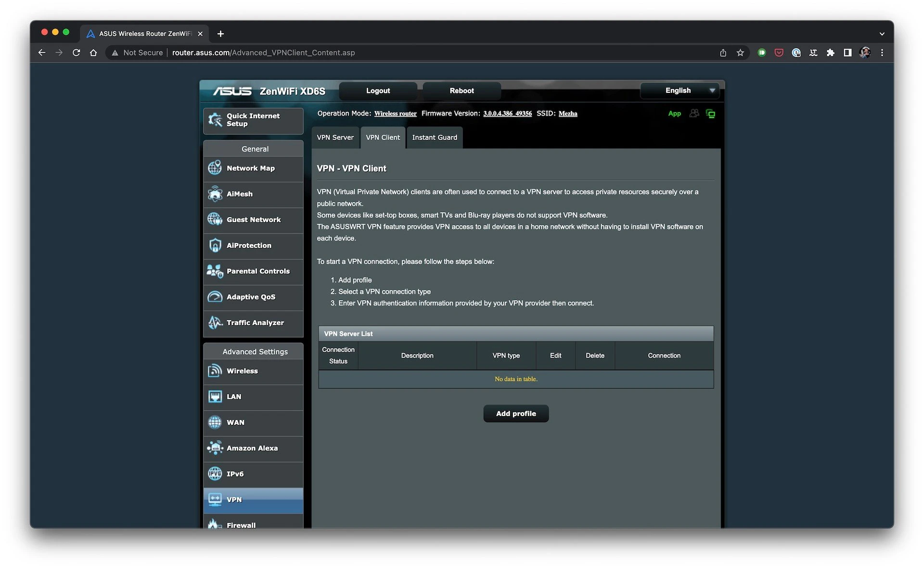Expand the tab search chevron
The height and width of the screenshot is (568, 924).
[882, 34]
